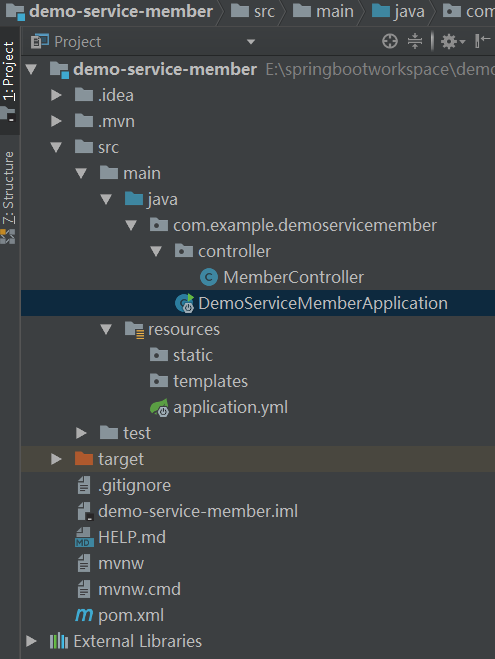Click the blue java source folder icon

point(134,198)
